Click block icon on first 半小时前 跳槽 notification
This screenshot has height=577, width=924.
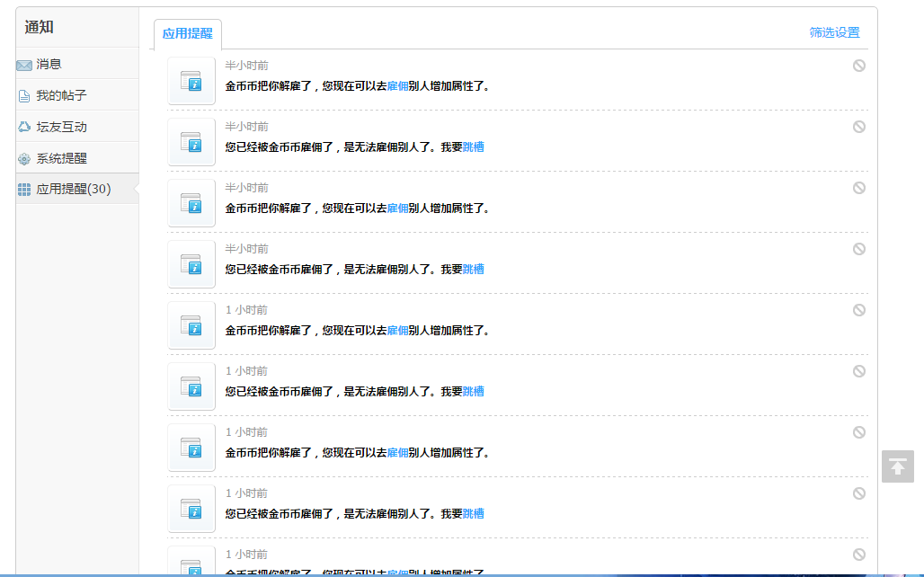tap(859, 127)
